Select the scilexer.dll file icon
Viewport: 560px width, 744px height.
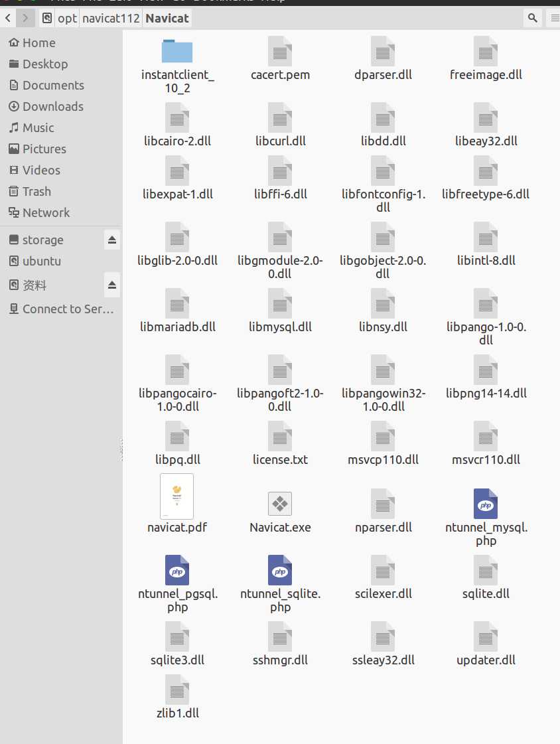[383, 570]
